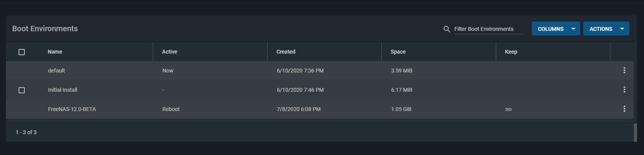Click the magnifier search icon
The image size is (644, 155).
click(x=447, y=29)
